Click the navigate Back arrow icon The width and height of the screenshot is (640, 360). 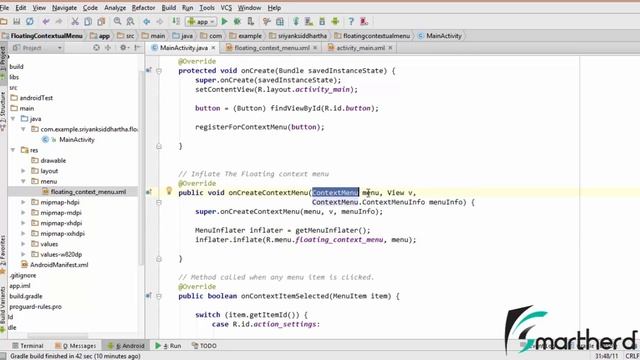147,22
